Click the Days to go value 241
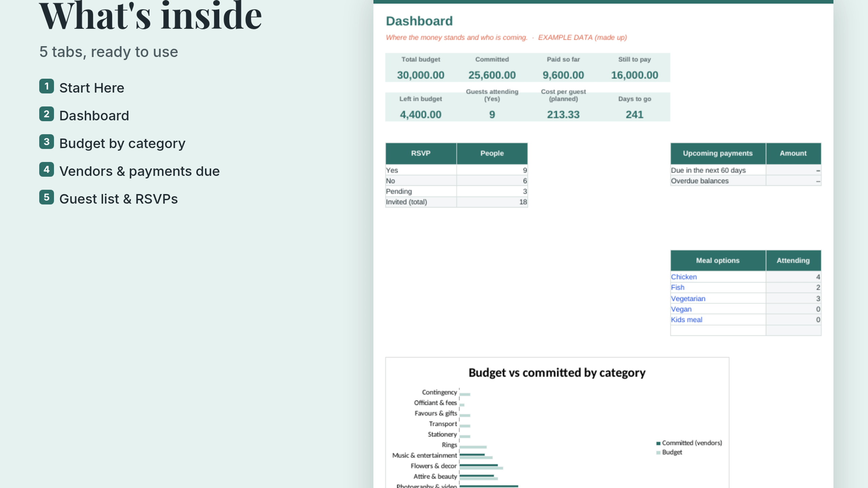The width and height of the screenshot is (868, 488). click(634, 115)
